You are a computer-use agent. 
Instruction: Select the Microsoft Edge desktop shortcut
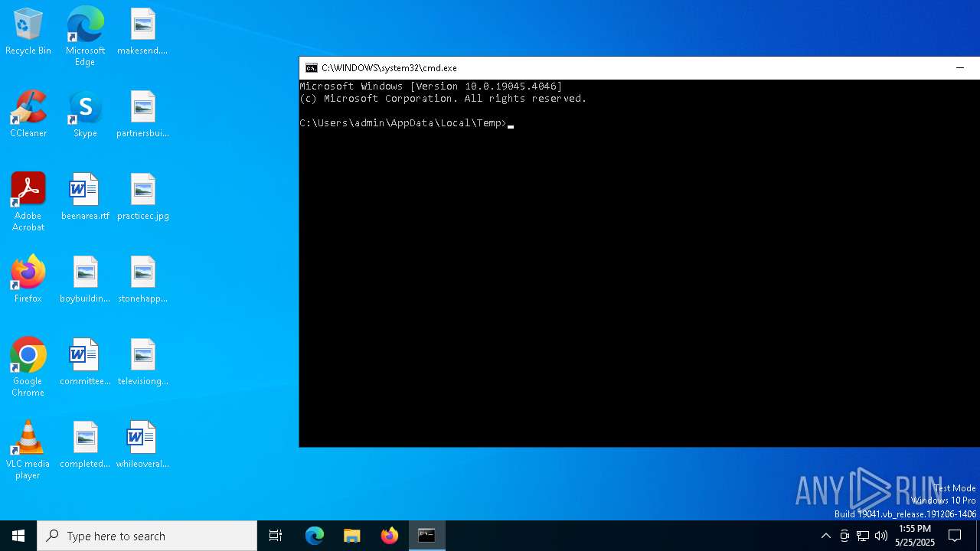[x=85, y=36]
